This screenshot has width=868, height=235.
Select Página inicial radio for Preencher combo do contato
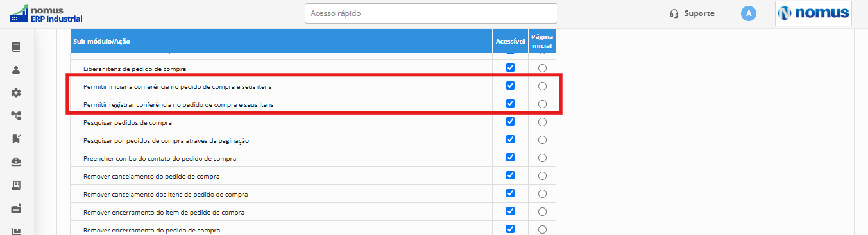click(x=543, y=158)
